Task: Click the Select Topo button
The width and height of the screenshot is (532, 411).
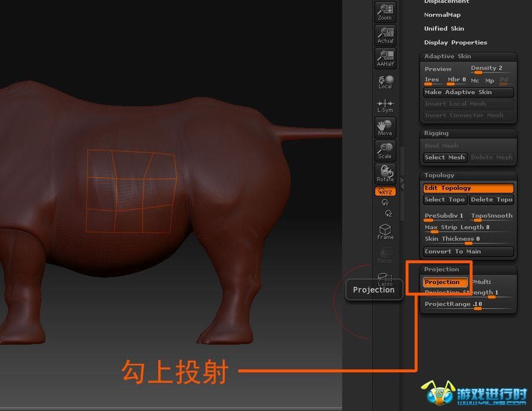Action: coord(445,199)
